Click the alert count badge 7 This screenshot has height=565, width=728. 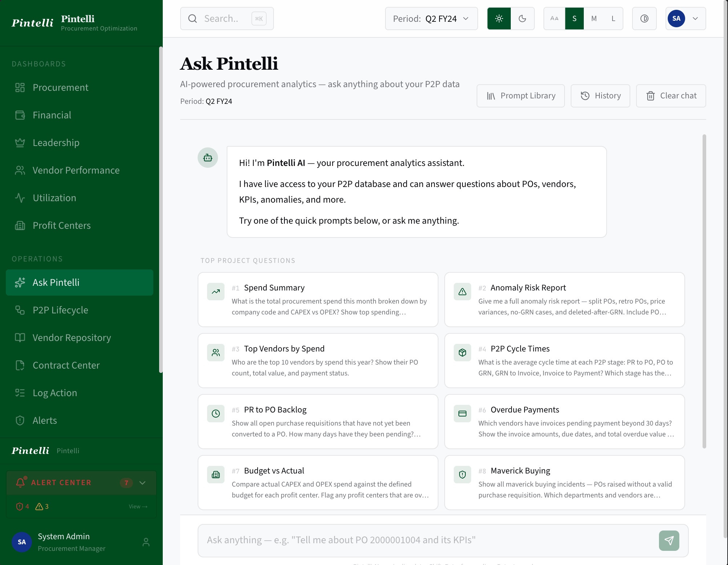[x=126, y=483]
